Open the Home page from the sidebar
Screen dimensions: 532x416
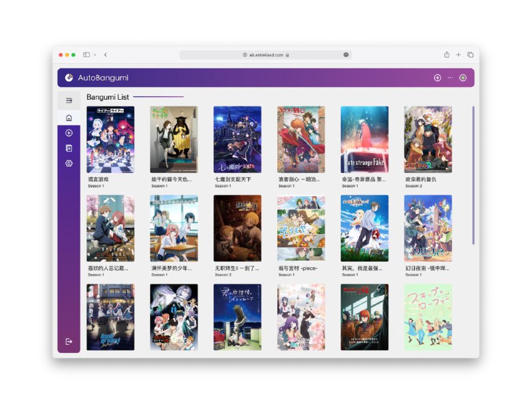(x=68, y=118)
